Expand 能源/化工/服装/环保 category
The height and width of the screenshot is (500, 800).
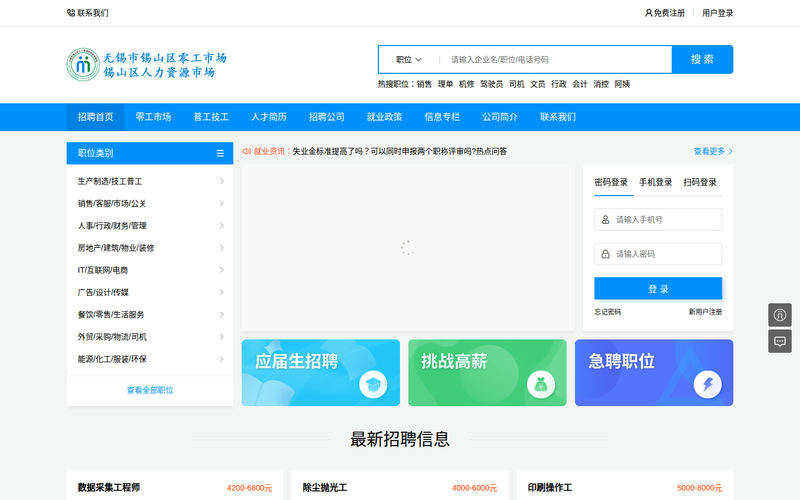click(150, 359)
